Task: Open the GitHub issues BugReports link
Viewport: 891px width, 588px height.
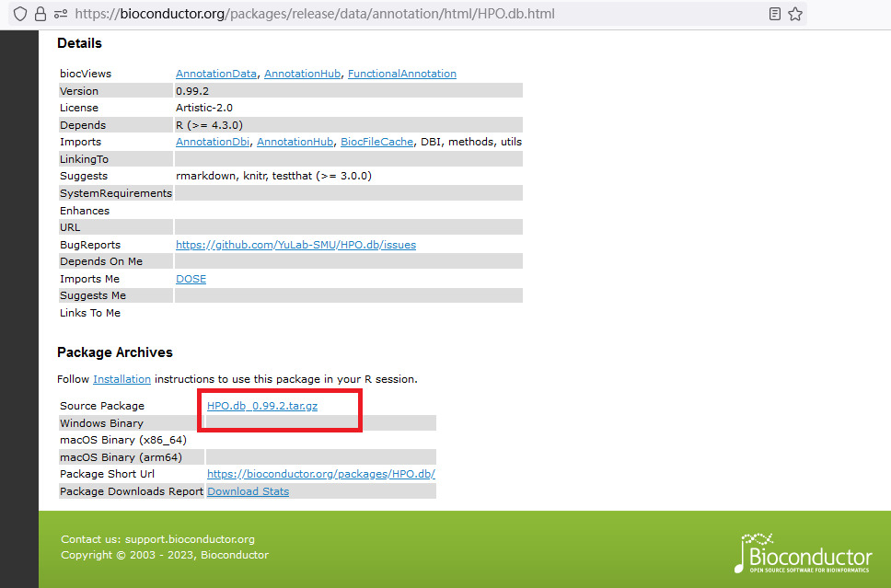Action: pyautogui.click(x=295, y=245)
